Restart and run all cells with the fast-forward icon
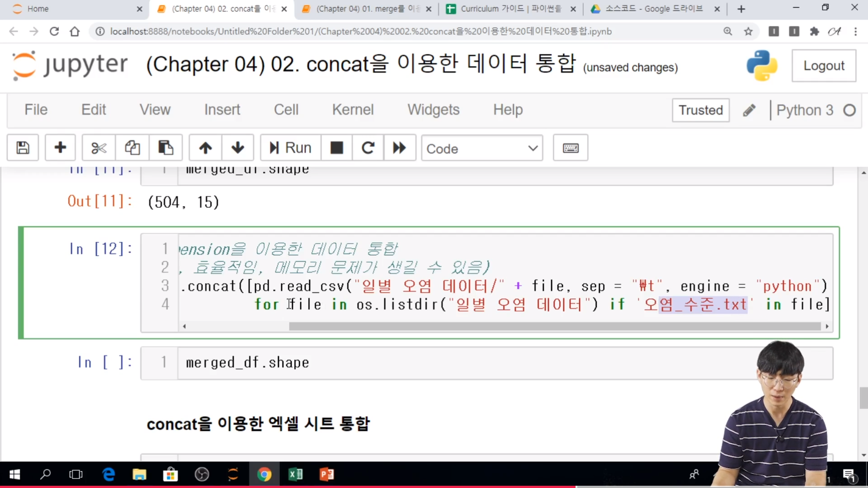This screenshot has height=488, width=868. tap(399, 148)
